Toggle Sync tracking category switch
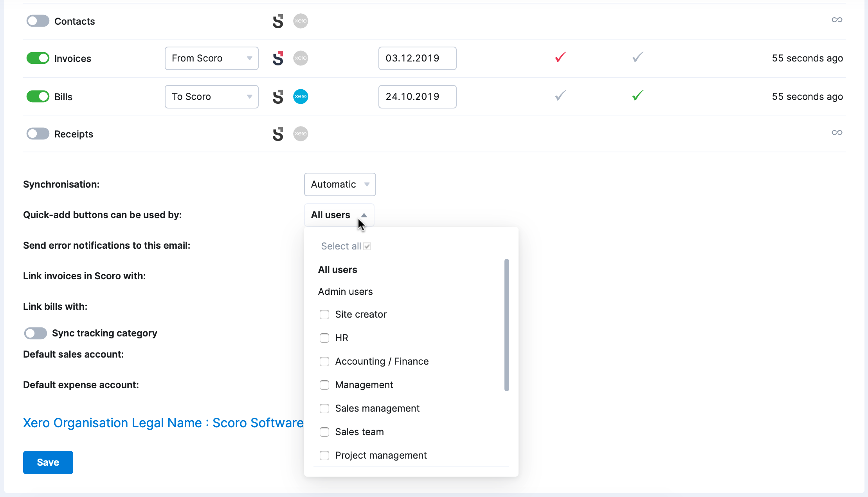Image resolution: width=868 pixels, height=497 pixels. pos(36,333)
